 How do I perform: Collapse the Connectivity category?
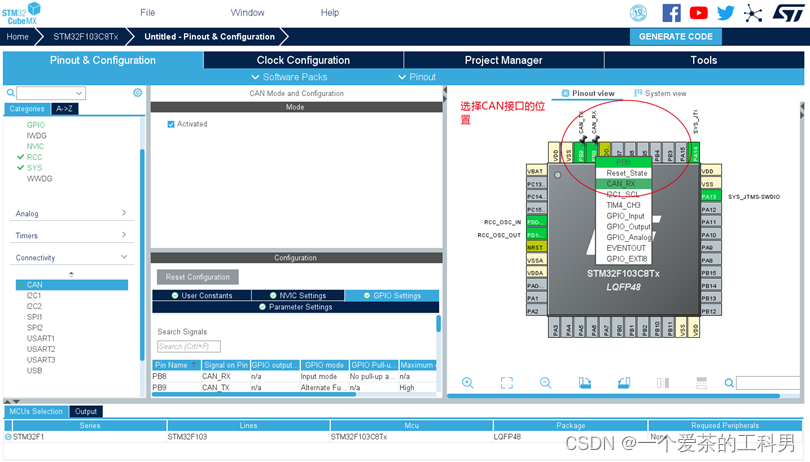tap(71, 257)
